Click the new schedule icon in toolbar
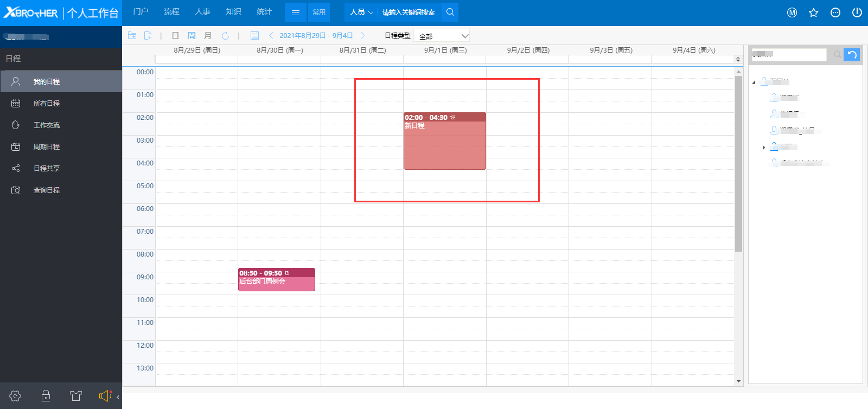868x409 pixels. [132, 36]
